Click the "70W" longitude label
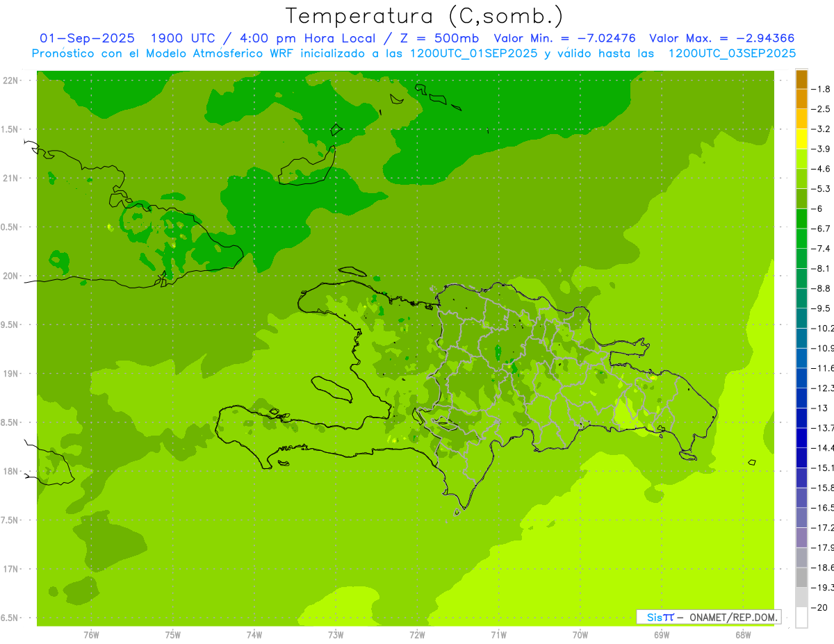 (x=580, y=635)
